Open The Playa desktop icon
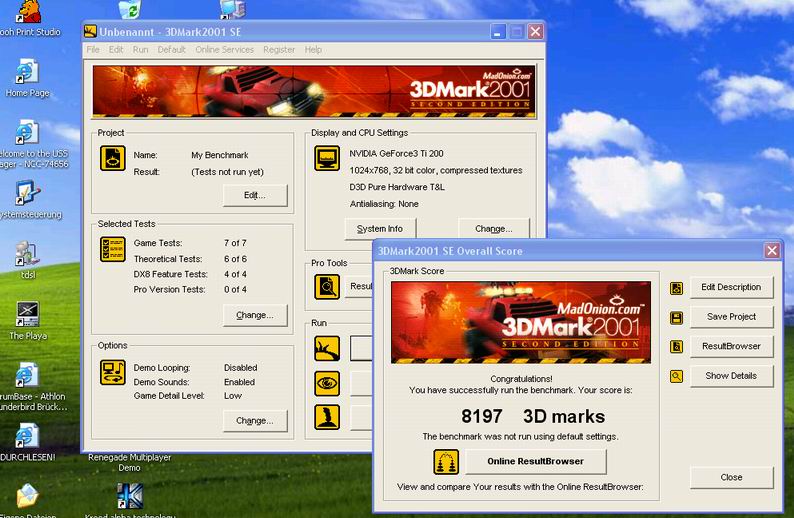The image size is (794, 518). [27, 321]
